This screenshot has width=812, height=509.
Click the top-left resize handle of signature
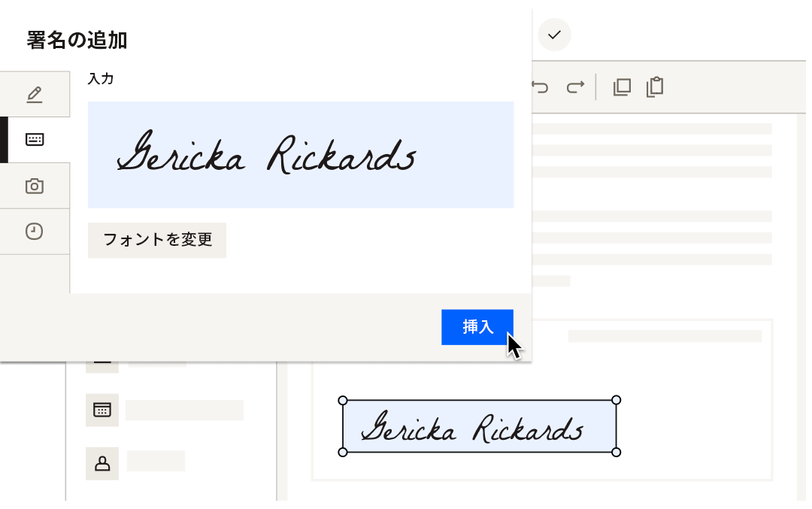pyautogui.click(x=343, y=400)
